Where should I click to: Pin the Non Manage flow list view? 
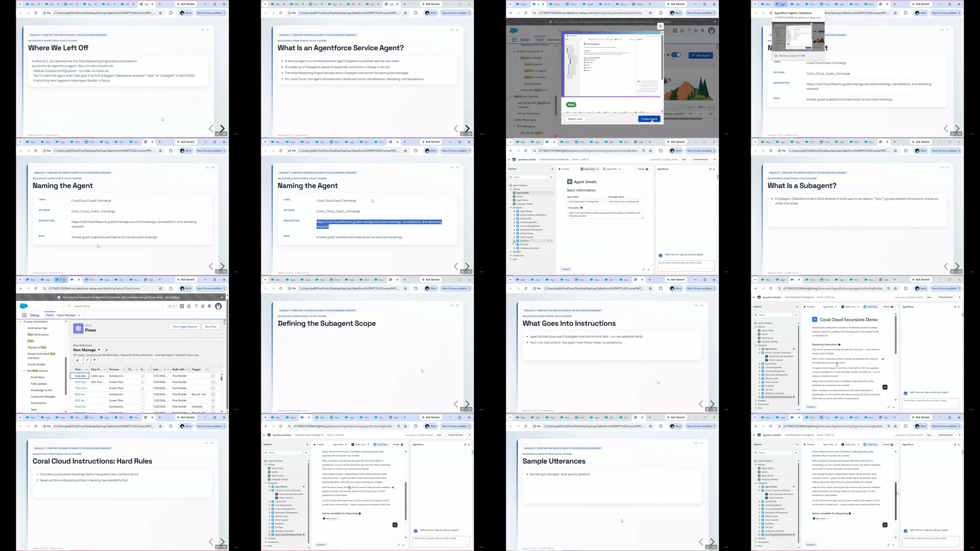(x=107, y=350)
